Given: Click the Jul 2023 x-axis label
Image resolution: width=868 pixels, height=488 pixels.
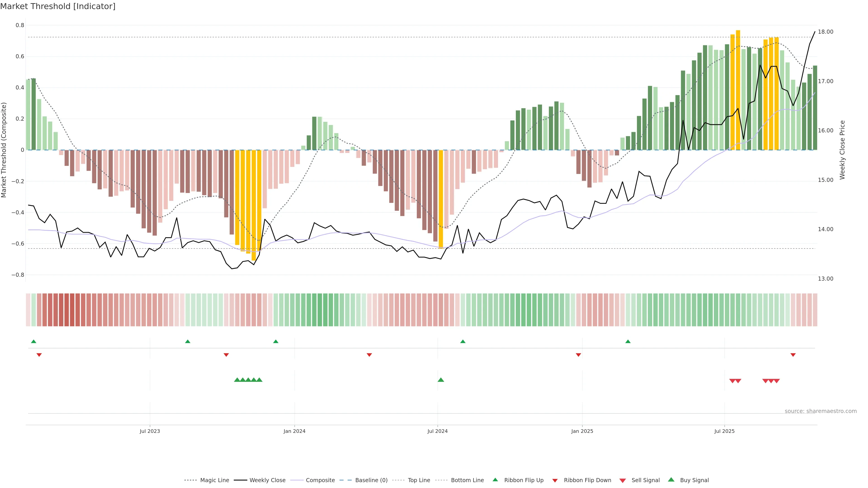Looking at the screenshot, I should tap(150, 431).
